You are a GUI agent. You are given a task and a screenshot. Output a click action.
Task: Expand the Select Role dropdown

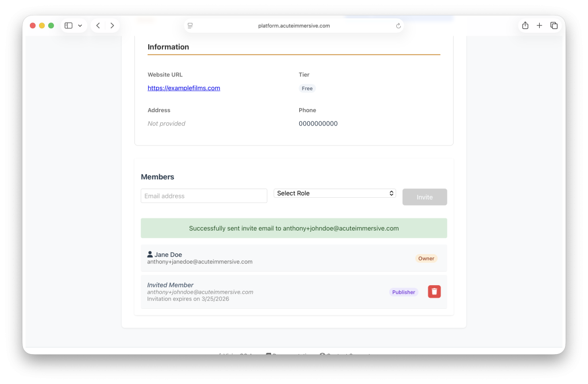[x=335, y=193]
